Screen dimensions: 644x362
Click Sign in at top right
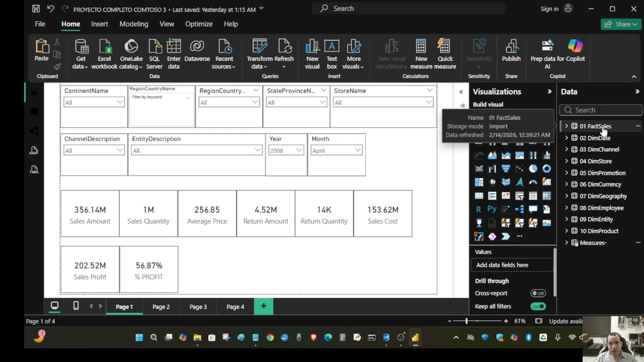(x=549, y=9)
